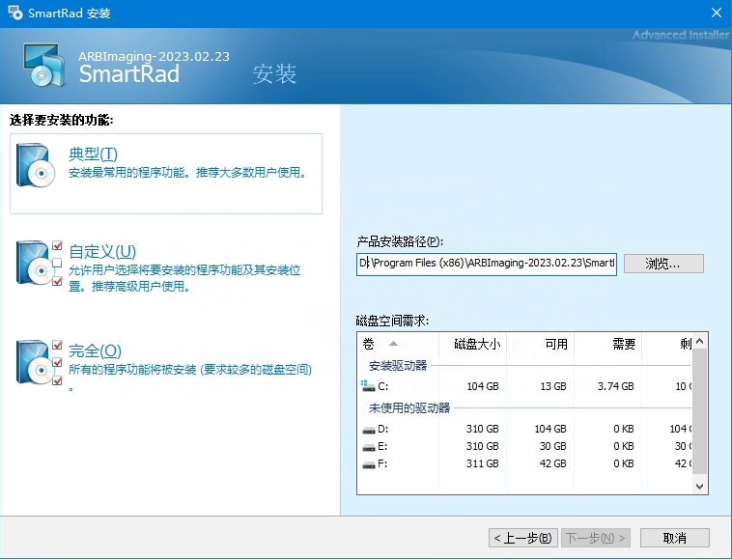Click the typical install disc box icon
This screenshot has width=732, height=560.
coord(36,165)
